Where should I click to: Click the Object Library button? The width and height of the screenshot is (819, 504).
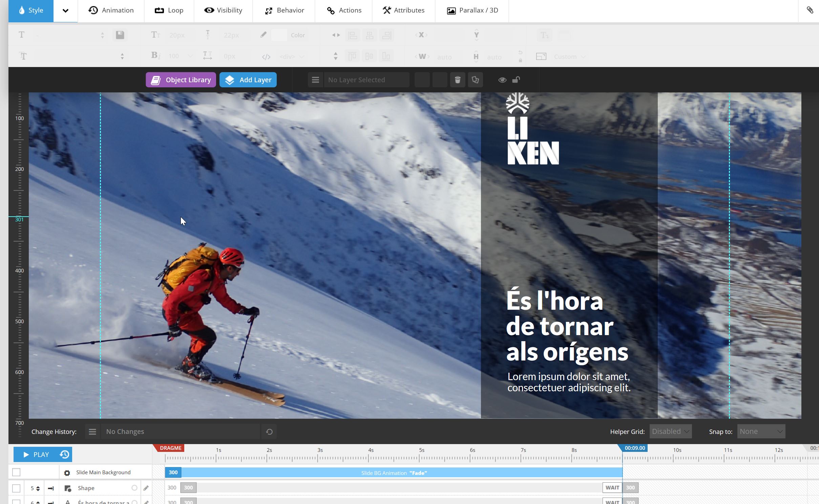[x=181, y=80]
